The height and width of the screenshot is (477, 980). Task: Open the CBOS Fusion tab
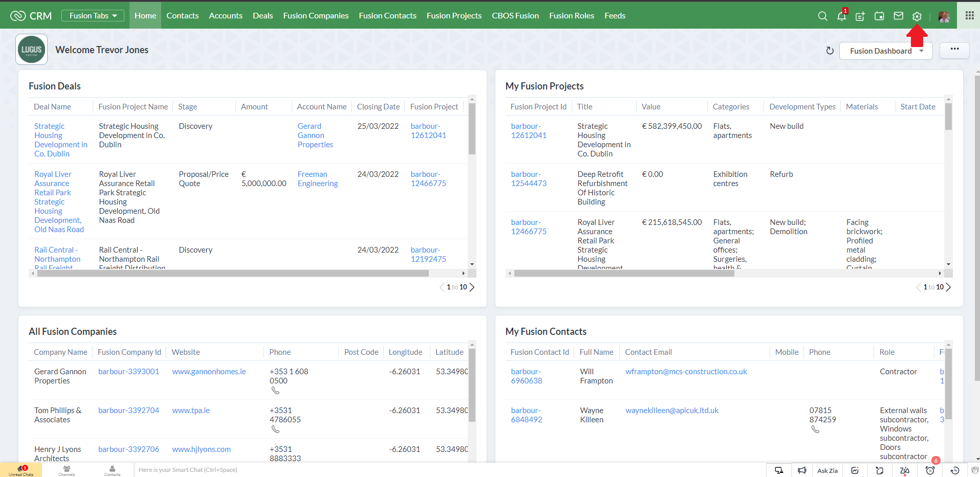point(515,16)
